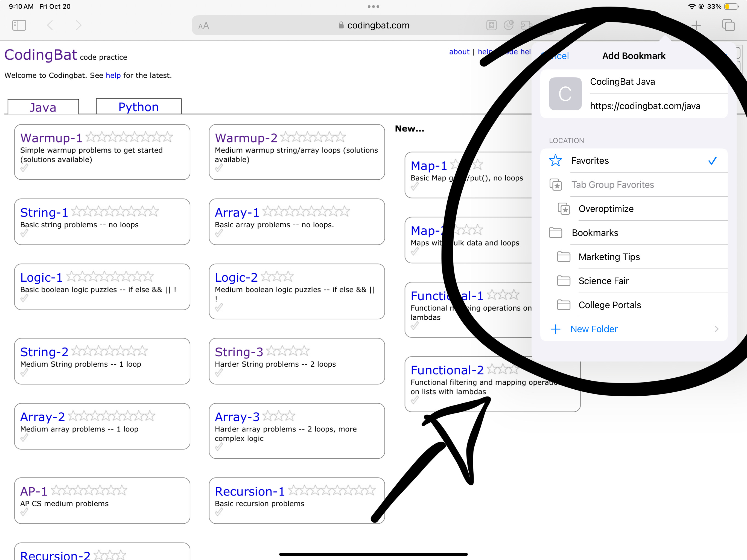
Task: Click the College Portals folder icon
Action: (x=564, y=305)
